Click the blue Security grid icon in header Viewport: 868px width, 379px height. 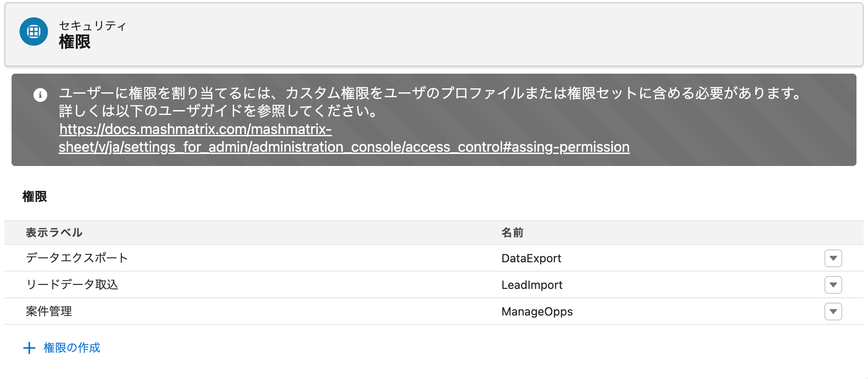(x=34, y=32)
